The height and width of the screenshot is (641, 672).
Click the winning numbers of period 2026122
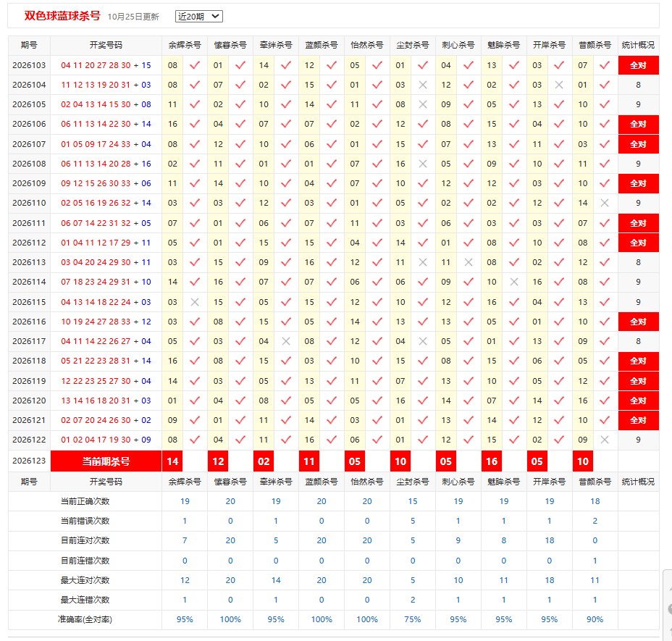(106, 440)
